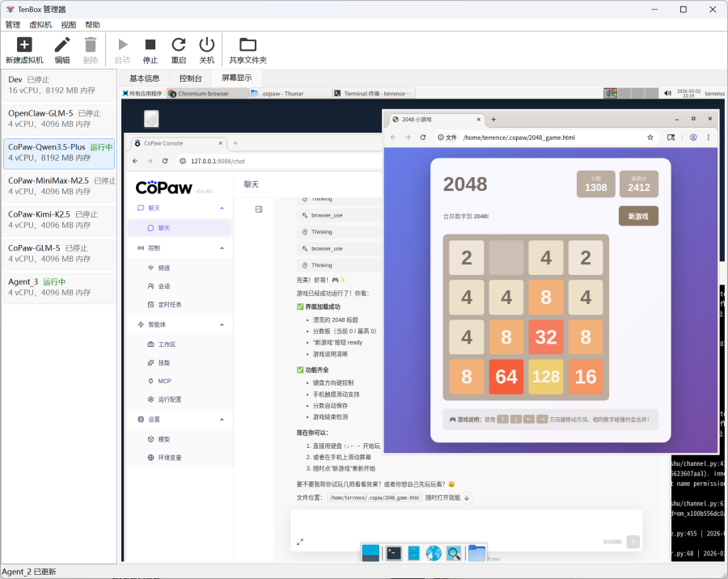
Task: Collapse the 智能体 sidebar group
Action: point(222,324)
